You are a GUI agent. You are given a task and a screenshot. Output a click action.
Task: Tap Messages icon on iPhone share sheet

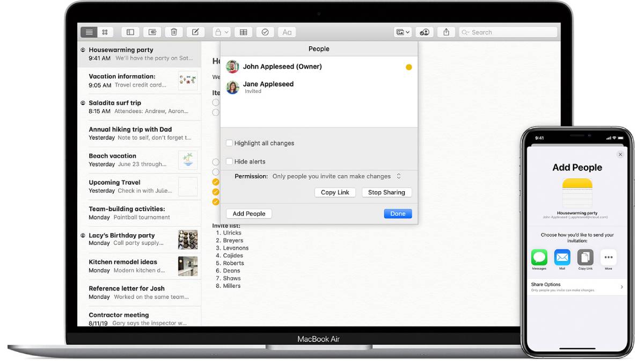click(x=539, y=257)
